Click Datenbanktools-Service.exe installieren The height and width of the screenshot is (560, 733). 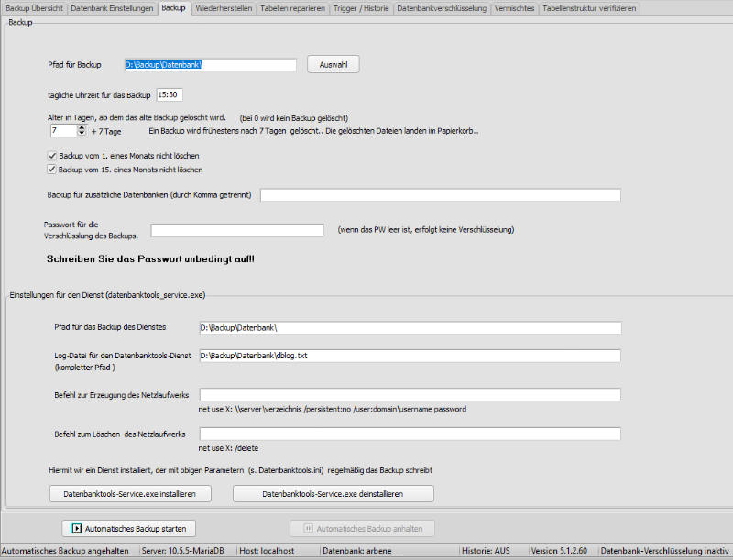(x=137, y=494)
